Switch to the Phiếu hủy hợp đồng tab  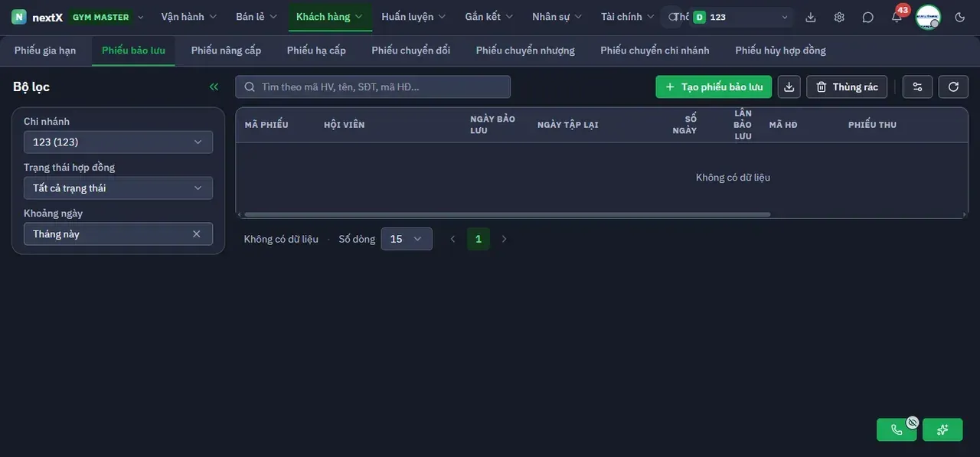coord(780,51)
